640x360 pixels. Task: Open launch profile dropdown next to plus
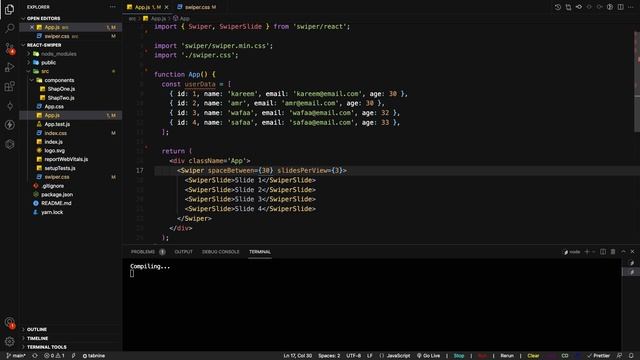point(593,252)
